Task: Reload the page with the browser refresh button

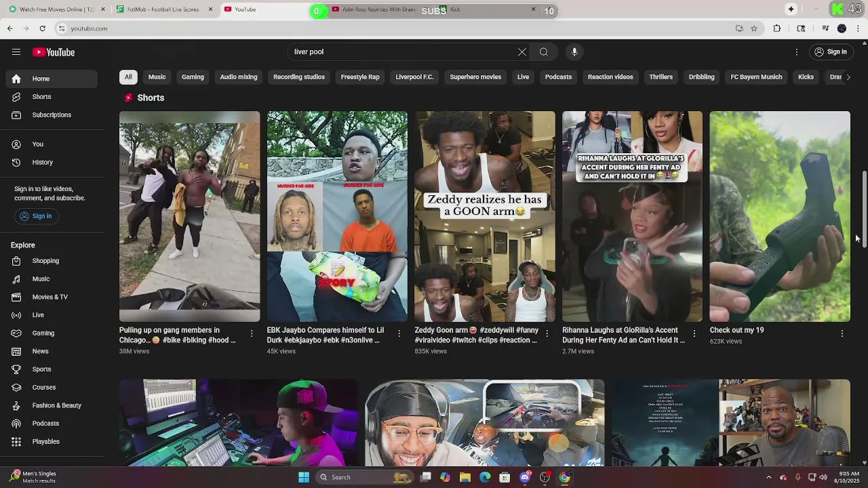Action: click(42, 28)
